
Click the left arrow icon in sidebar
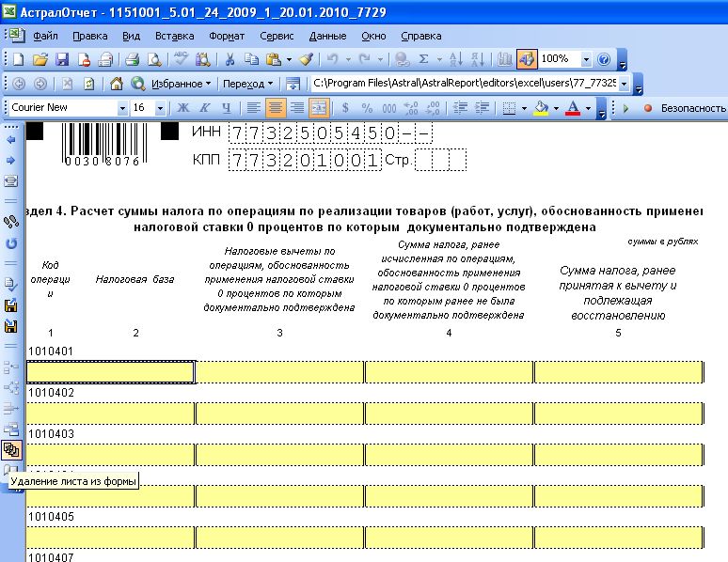(x=11, y=139)
